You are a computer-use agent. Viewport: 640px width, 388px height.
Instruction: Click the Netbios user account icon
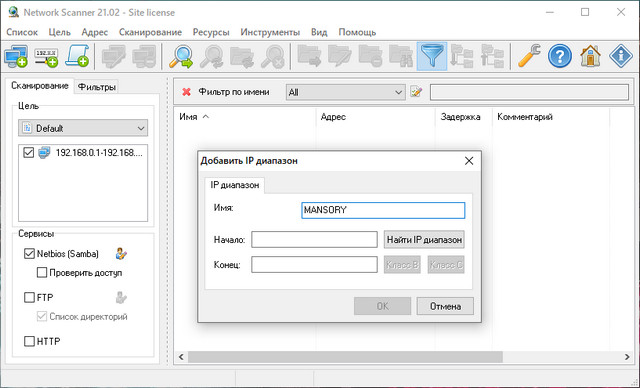point(121,254)
